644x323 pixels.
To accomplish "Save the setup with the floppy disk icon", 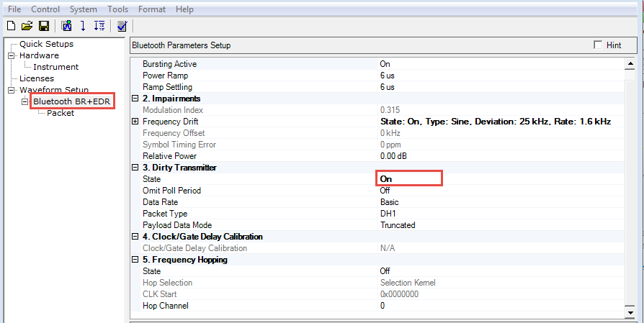I will click(43, 26).
